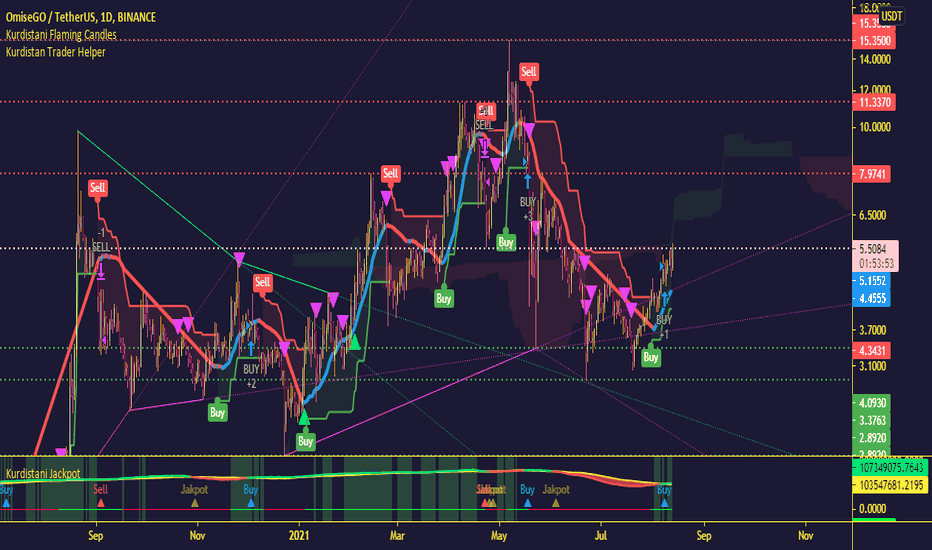Screen dimensions: 932x550
Task: Click the Buy signal label in early May 2021
Action: [506, 242]
